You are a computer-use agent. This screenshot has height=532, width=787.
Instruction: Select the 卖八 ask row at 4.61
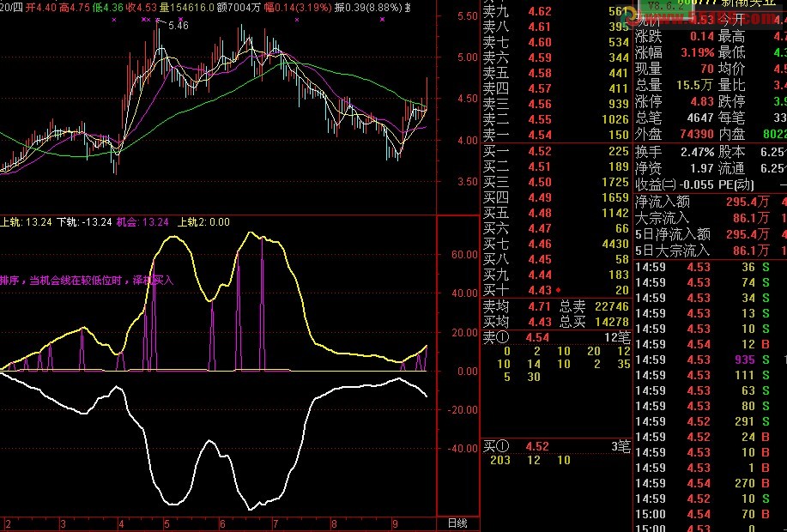point(555,27)
